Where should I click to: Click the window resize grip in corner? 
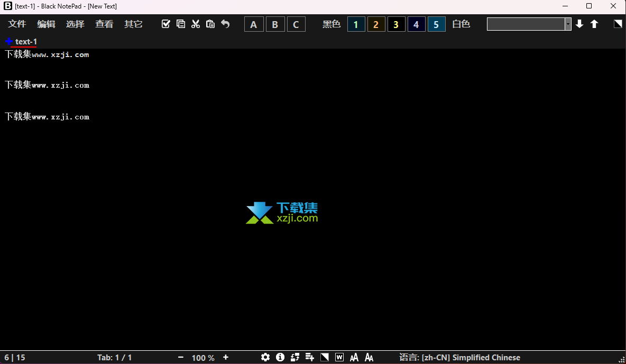[621, 360]
